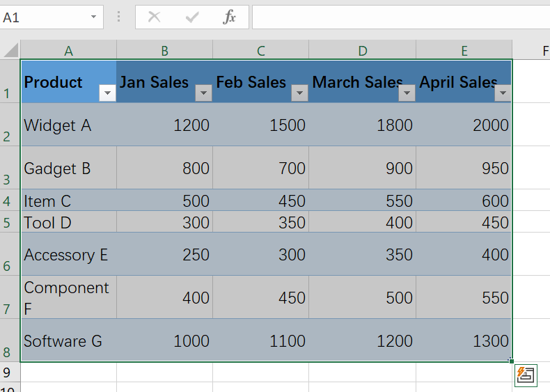The image size is (550, 392).
Task: Click Gadget B April Sales value 950
Action: click(x=464, y=168)
